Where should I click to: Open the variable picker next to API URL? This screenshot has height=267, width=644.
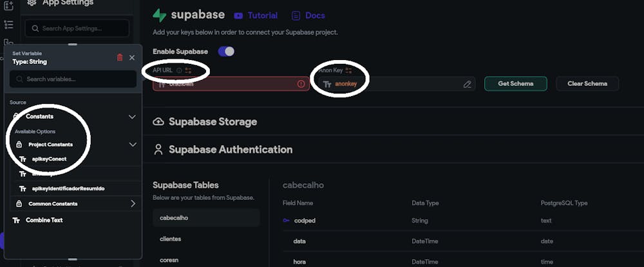point(188,70)
